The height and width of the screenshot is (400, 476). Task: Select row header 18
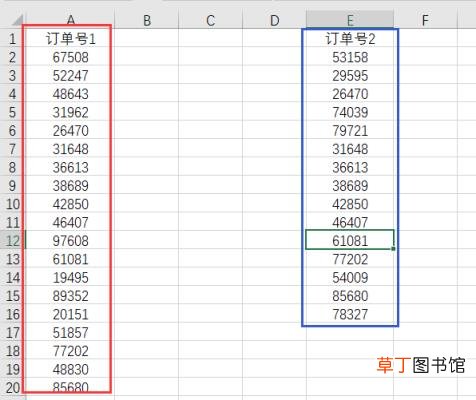[x=13, y=350]
